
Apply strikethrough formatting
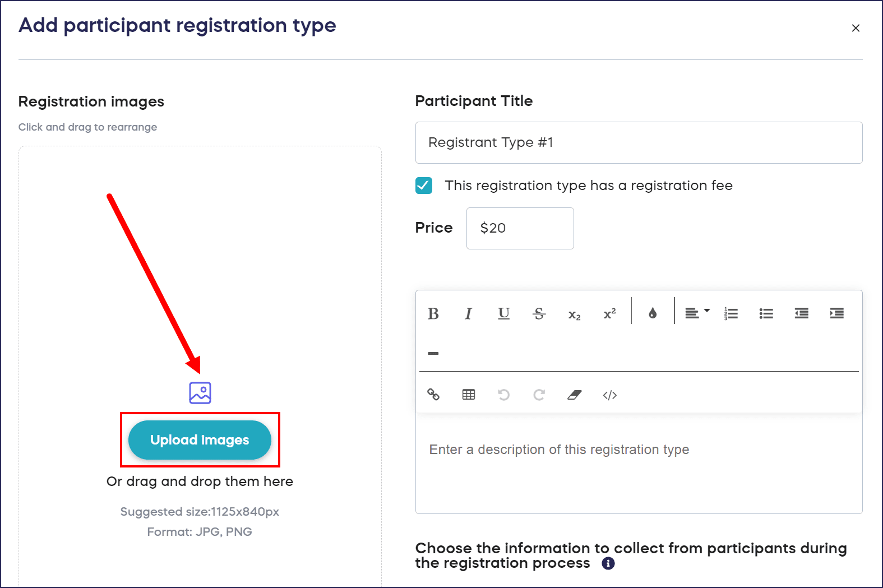pyautogui.click(x=539, y=313)
